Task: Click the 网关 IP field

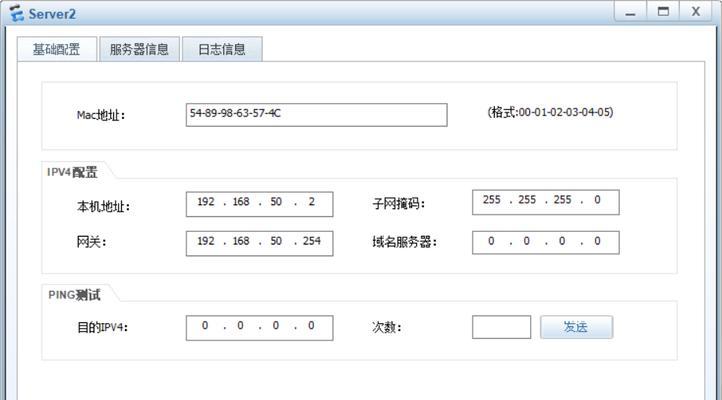Action: (x=259, y=243)
